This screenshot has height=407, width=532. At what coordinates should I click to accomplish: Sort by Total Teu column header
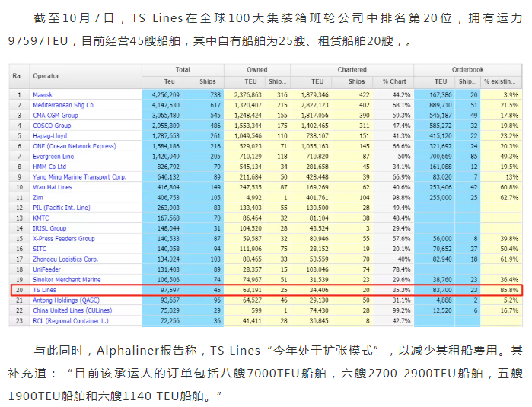(163, 81)
